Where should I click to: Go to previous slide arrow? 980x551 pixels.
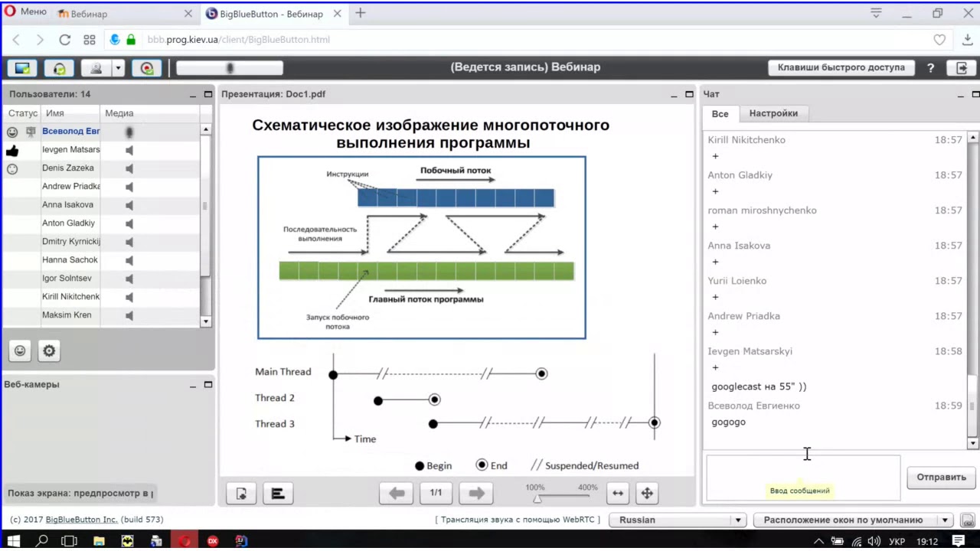397,494
